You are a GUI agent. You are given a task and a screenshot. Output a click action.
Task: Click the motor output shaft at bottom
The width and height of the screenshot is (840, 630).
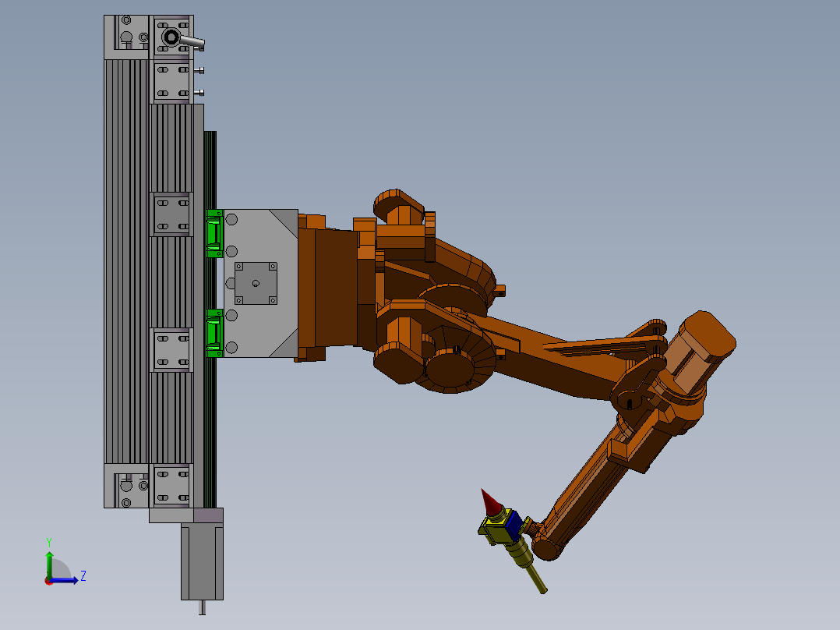point(202,607)
